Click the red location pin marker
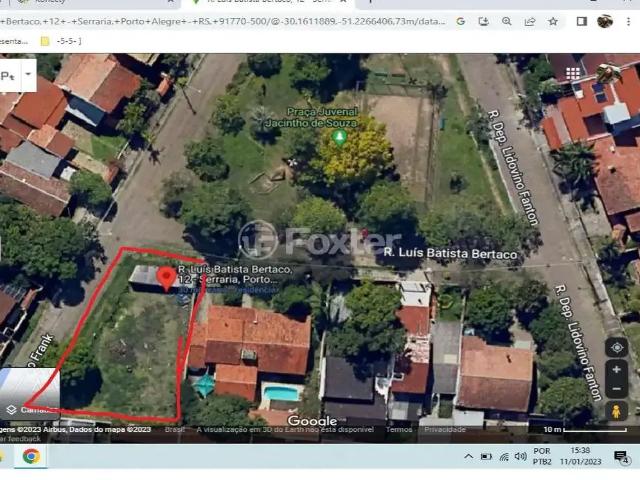The image size is (640, 480). pyautogui.click(x=166, y=279)
